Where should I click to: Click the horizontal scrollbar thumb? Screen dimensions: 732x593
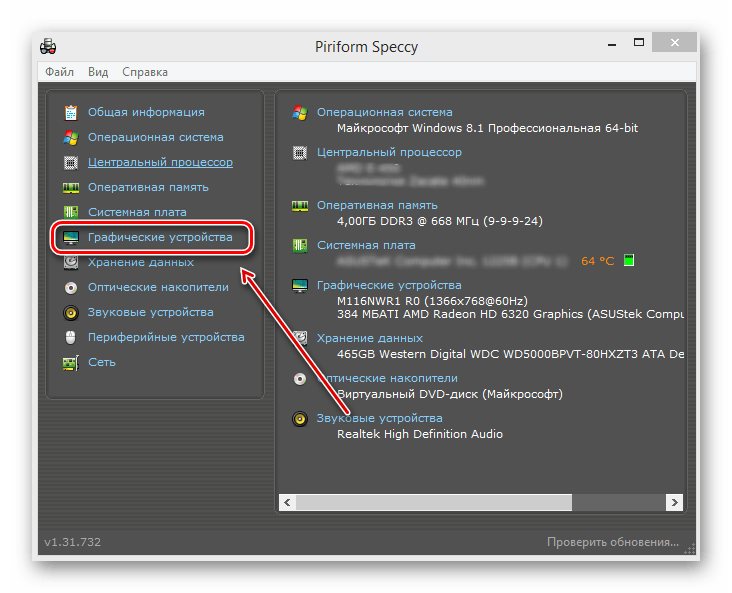[x=434, y=502]
